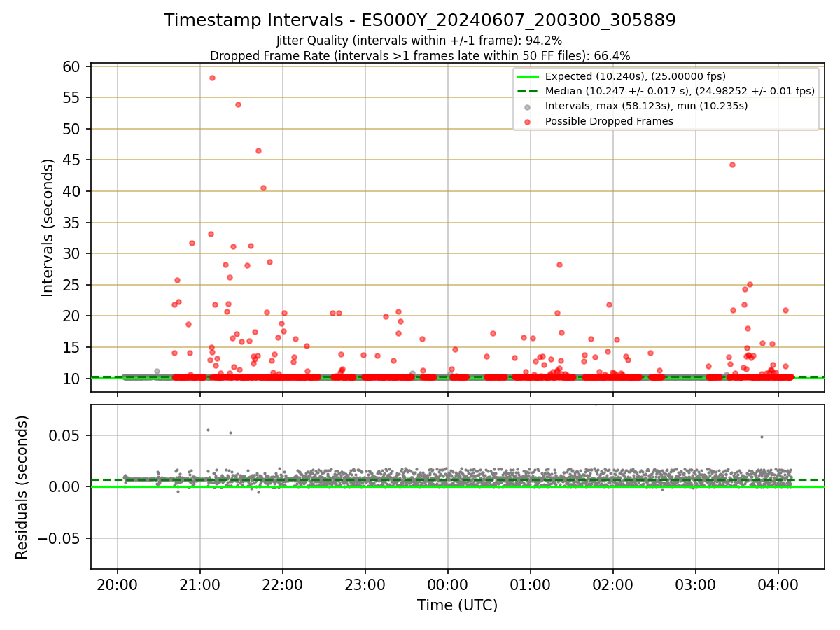Click legend entry 'Possible Dropped Frames'
Screen dimensions: 840x630
coord(609,121)
